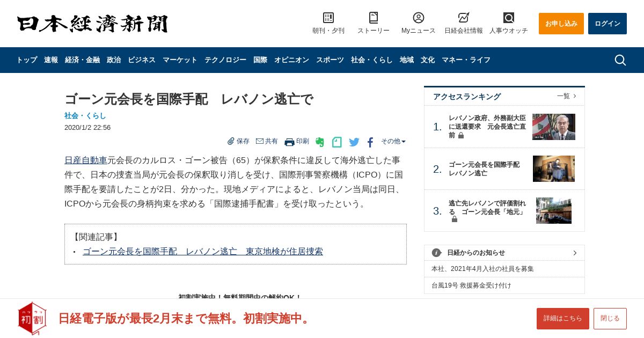644x338 pixels.
Task: Open the 速報 section
Action: click(51, 60)
